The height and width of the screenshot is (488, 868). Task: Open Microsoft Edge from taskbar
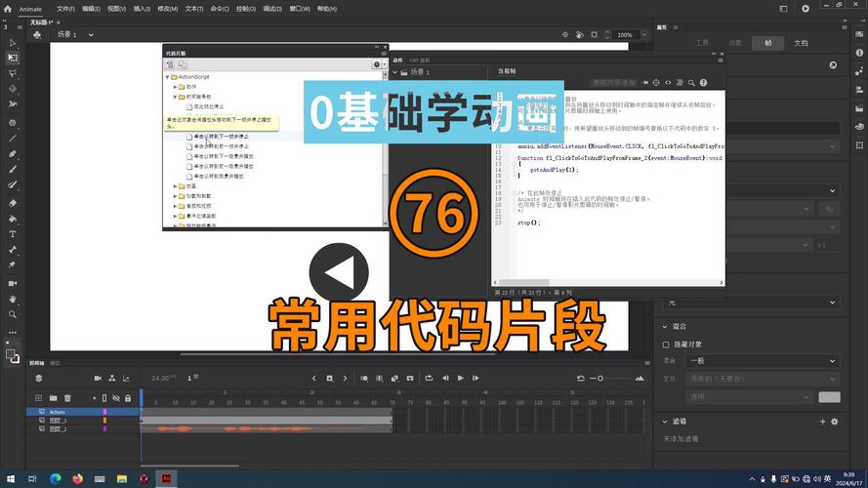click(x=56, y=478)
